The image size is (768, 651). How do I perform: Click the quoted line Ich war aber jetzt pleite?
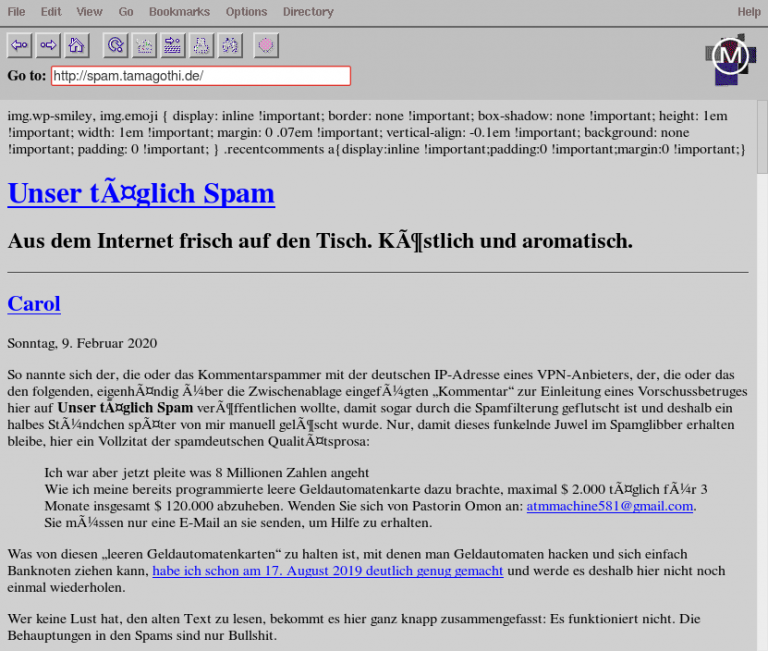(207, 473)
